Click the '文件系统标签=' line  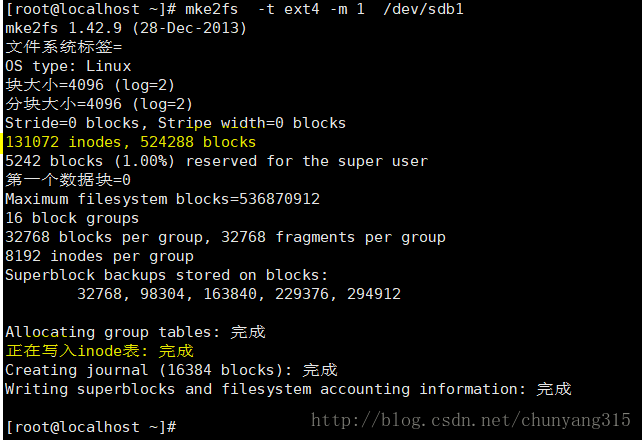64,47
